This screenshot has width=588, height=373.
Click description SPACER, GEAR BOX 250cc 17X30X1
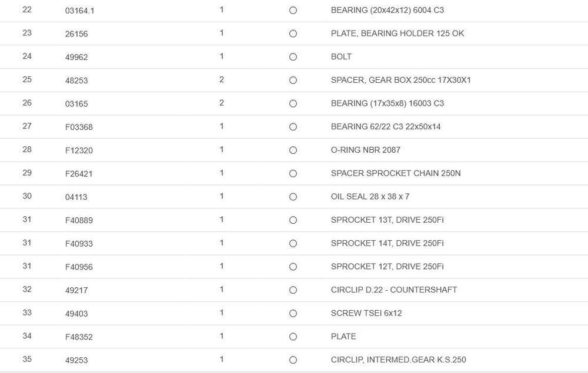[x=400, y=80]
